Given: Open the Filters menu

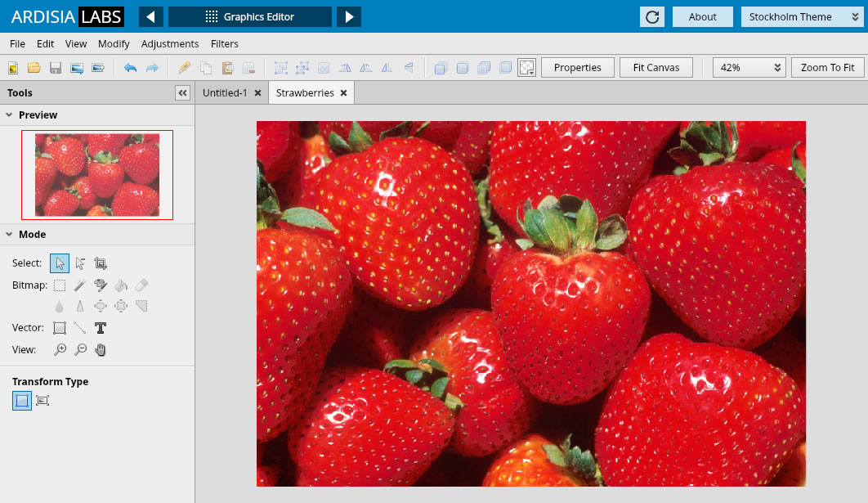Looking at the screenshot, I should click(225, 44).
